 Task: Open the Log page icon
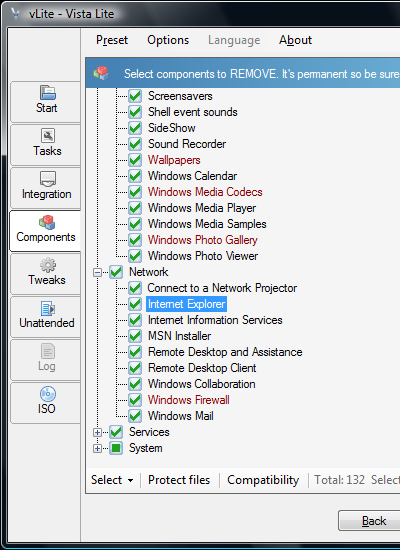pos(48,351)
